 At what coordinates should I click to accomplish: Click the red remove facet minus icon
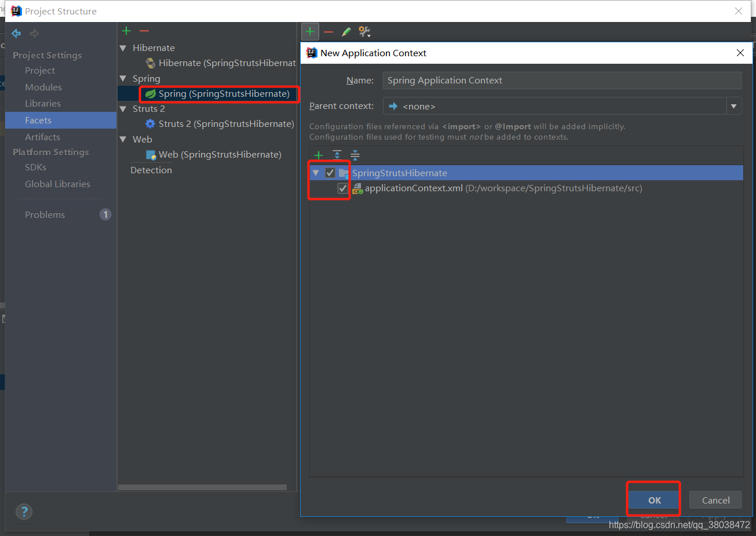click(144, 31)
